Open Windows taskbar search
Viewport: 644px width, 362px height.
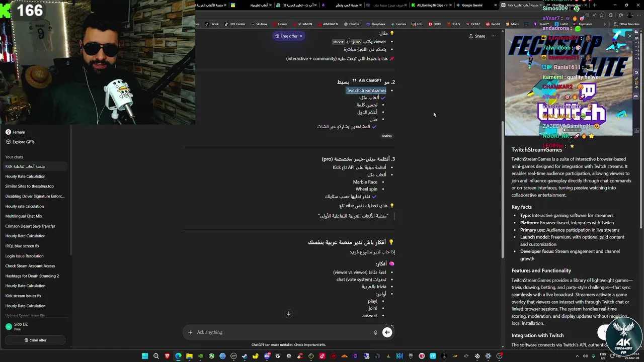click(x=156, y=356)
